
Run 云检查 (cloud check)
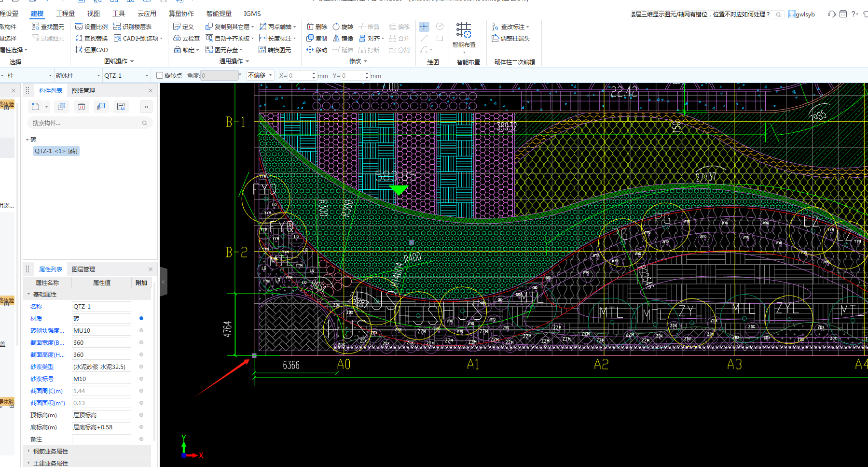[186, 38]
